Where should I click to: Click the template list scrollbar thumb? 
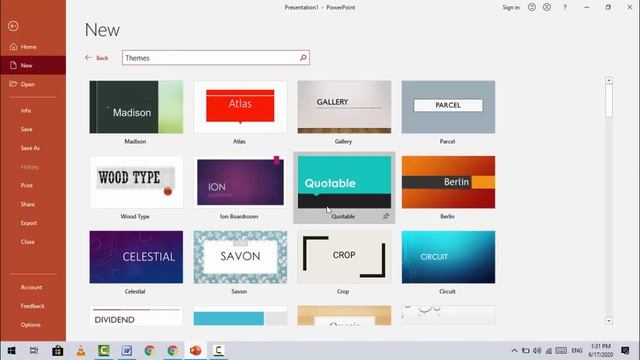pyautogui.click(x=609, y=101)
